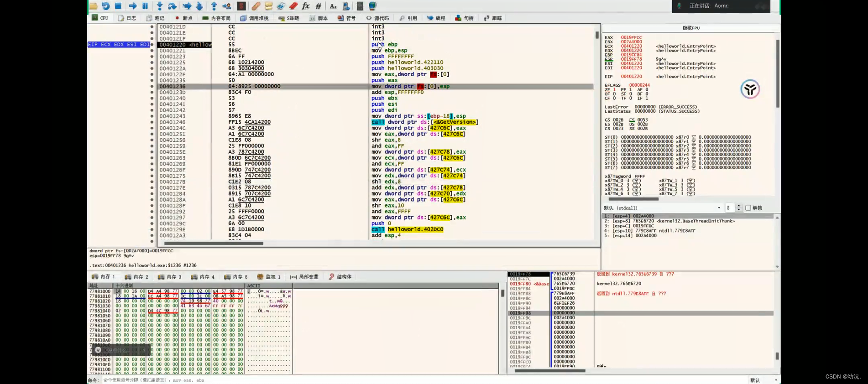Click the registers panel vertical scrollbar

click(777, 73)
